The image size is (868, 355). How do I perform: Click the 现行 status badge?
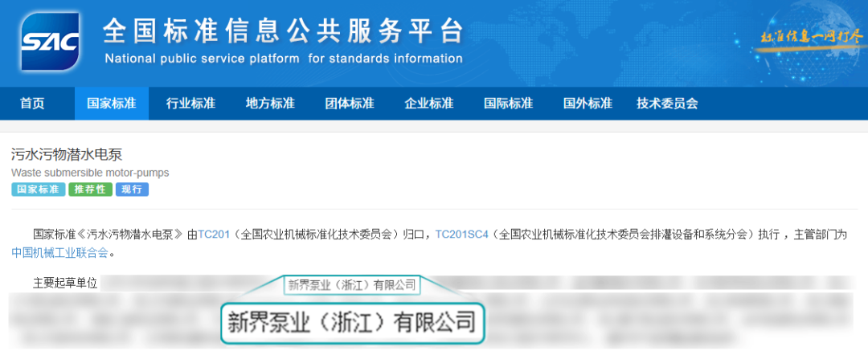tap(132, 189)
